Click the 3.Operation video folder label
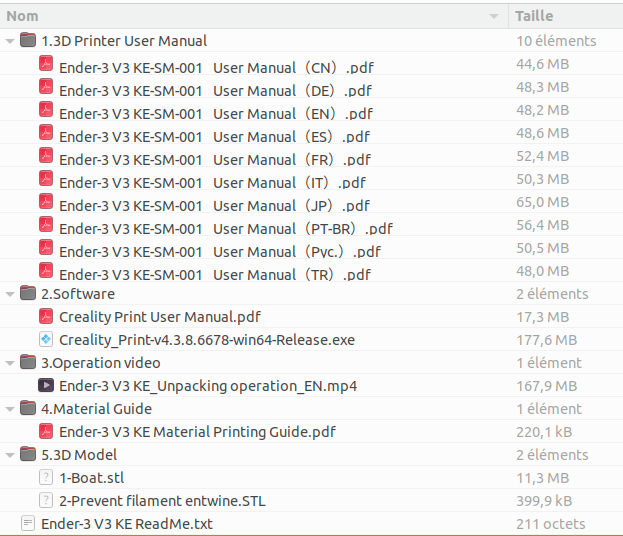The image size is (623, 536). [x=101, y=363]
